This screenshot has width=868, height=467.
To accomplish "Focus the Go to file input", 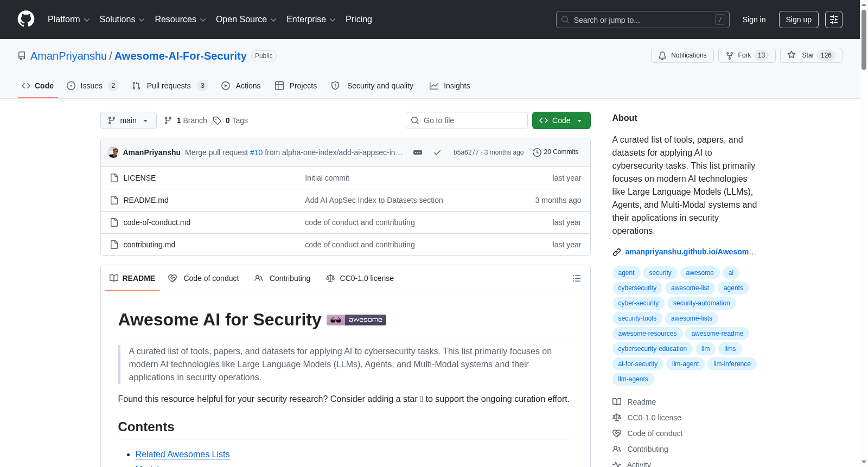I will (x=467, y=120).
